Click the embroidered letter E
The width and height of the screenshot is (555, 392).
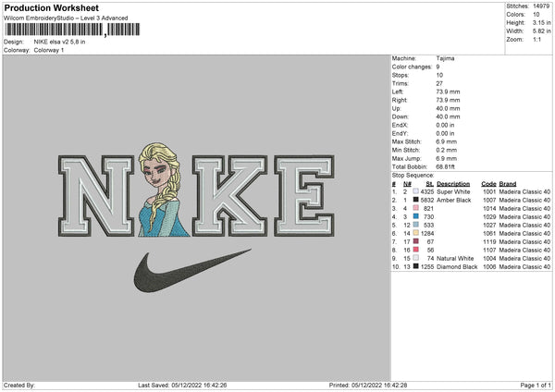[304, 196]
